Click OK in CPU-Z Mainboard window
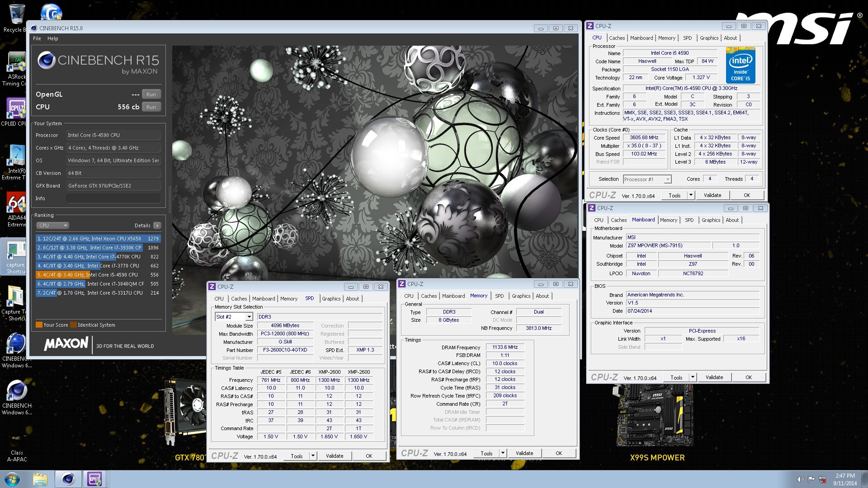This screenshot has height=488, width=868. point(749,377)
